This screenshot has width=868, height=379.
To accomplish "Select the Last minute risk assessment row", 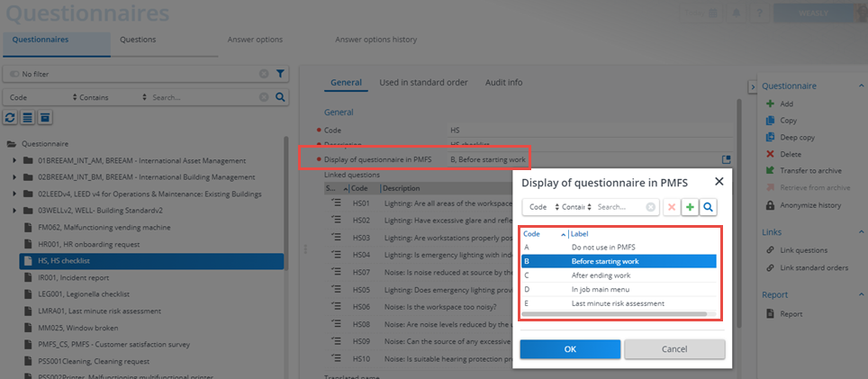I will (618, 303).
